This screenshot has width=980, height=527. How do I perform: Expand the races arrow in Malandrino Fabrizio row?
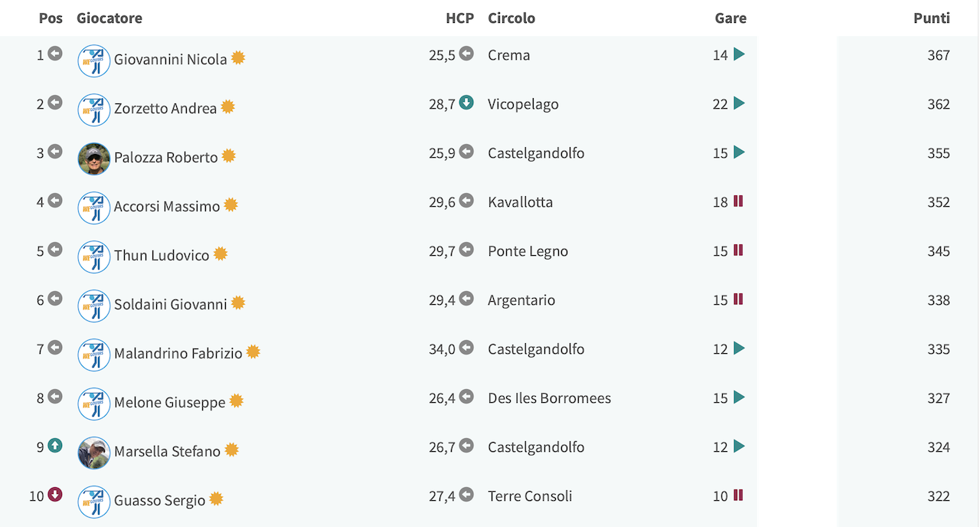739,348
